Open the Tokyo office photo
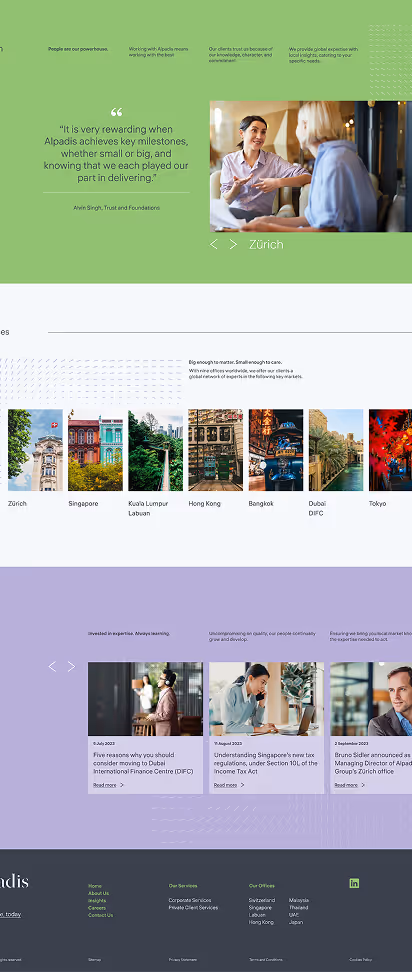412x972 pixels. [x=390, y=450]
